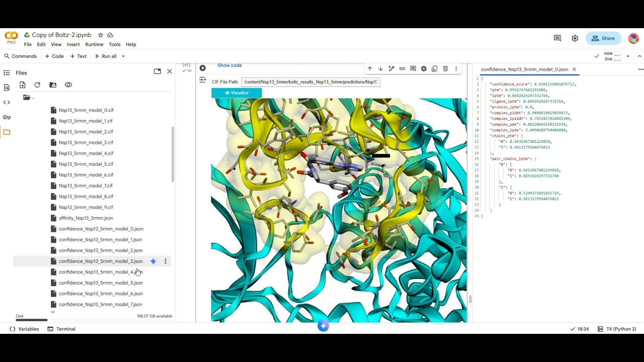The width and height of the screenshot is (644, 362).
Task: Mount Google Drive from Files toolbar
Action: pyautogui.click(x=53, y=85)
